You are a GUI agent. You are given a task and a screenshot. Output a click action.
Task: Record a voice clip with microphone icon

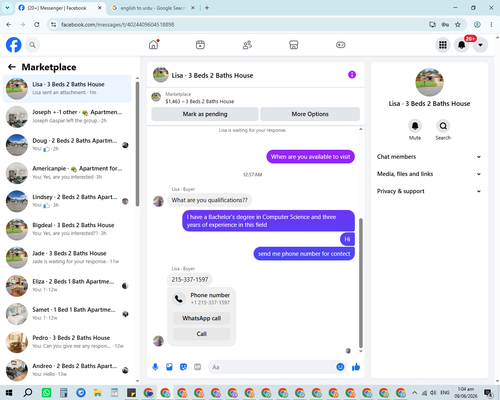pyautogui.click(x=155, y=367)
